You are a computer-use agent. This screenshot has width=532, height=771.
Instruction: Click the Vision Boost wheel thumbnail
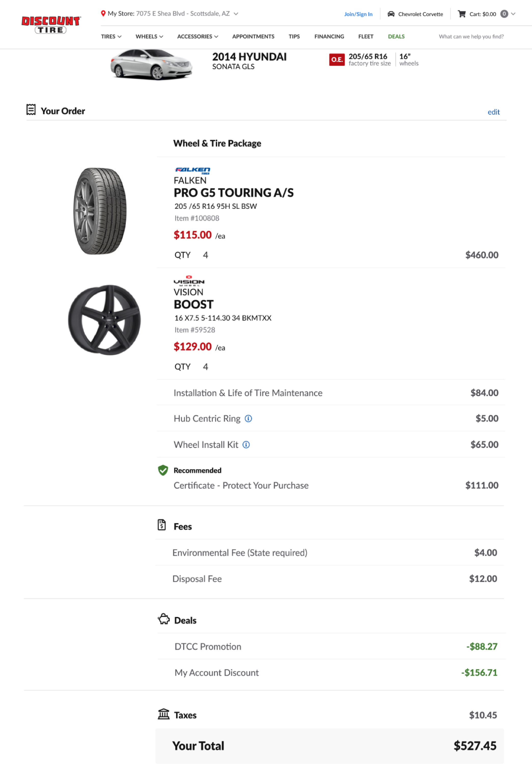point(104,320)
